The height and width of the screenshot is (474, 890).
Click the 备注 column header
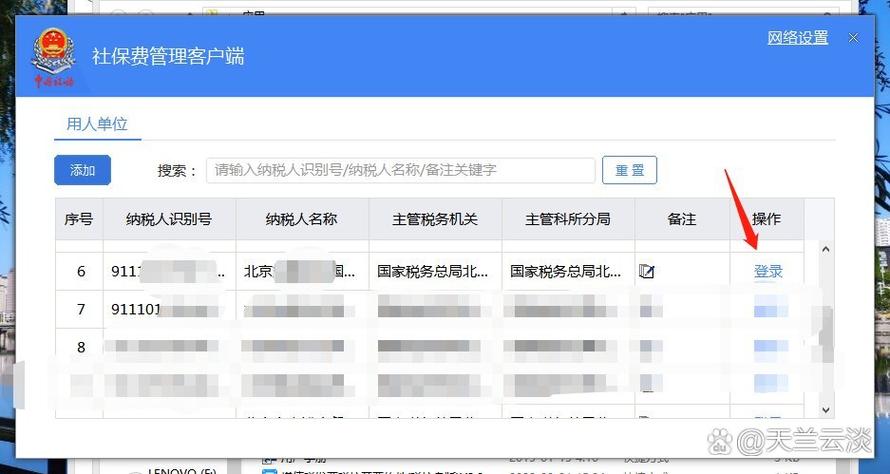(x=682, y=219)
